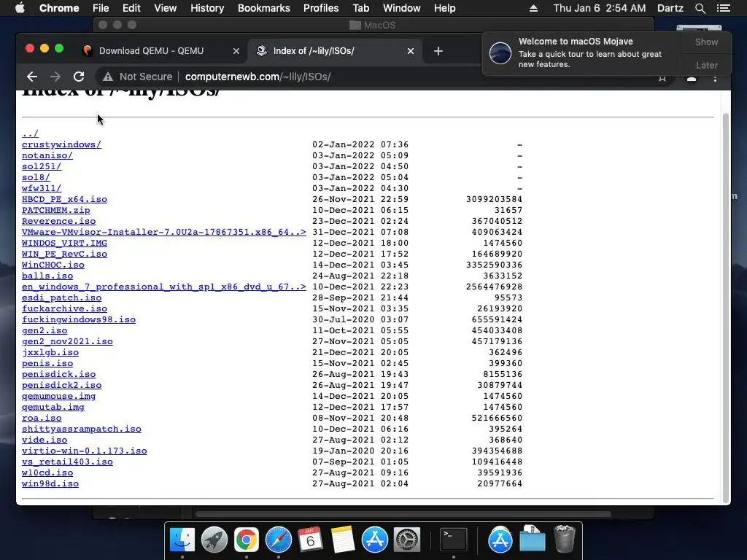
Task: Download HBCD_PE_x64.iso
Action: 64,199
